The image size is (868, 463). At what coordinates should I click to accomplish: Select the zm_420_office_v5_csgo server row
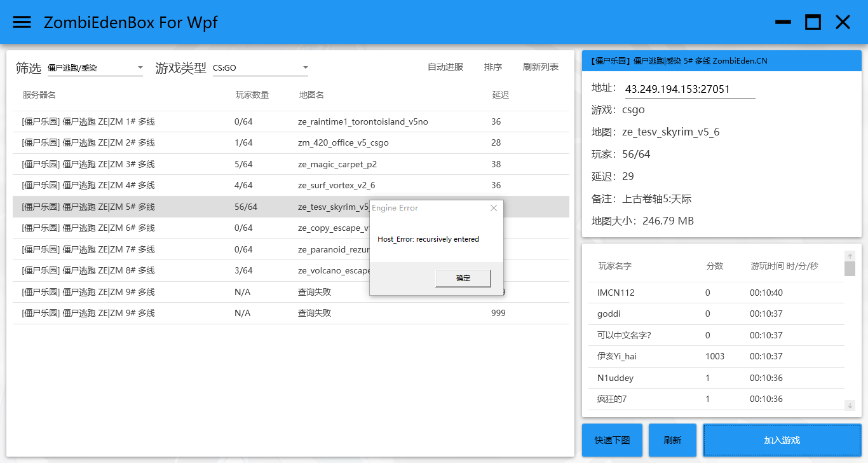coord(343,143)
